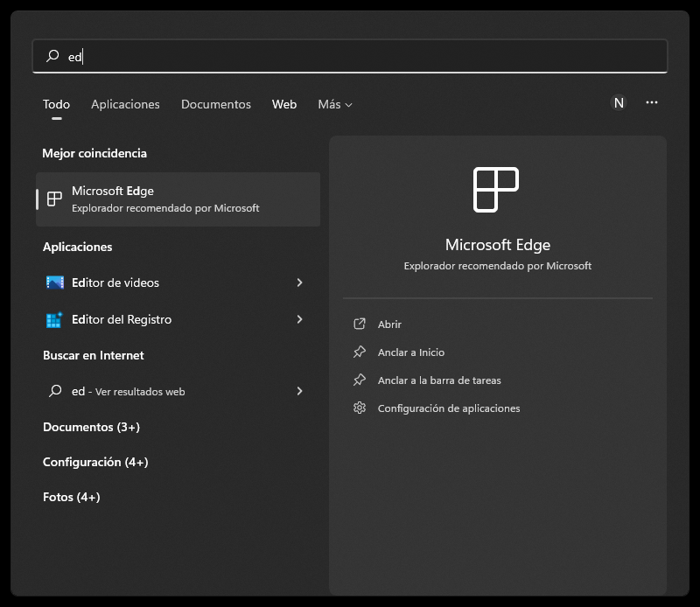Switch to the Aplicaciones tab
700x607 pixels.
(125, 104)
